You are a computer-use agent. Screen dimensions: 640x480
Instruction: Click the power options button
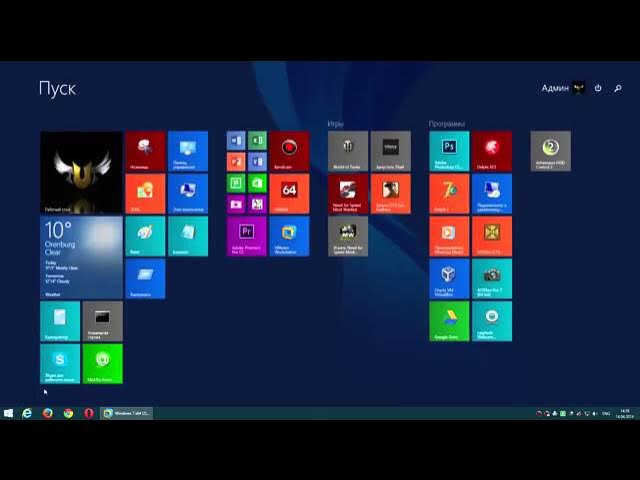[x=598, y=88]
